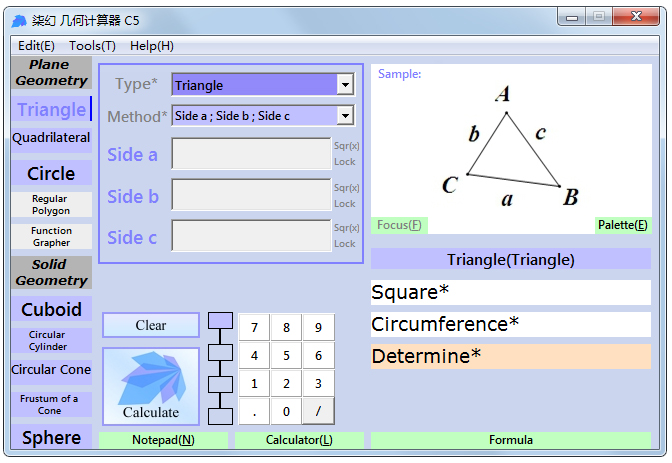Select Circular Cone in sidebar
The width and height of the screenshot is (672, 463).
point(51,370)
